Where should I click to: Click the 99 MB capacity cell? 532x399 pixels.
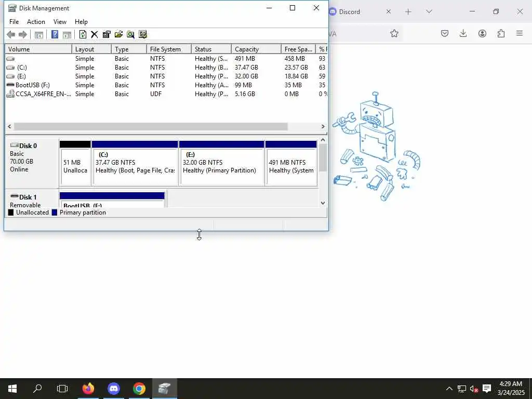click(x=243, y=85)
